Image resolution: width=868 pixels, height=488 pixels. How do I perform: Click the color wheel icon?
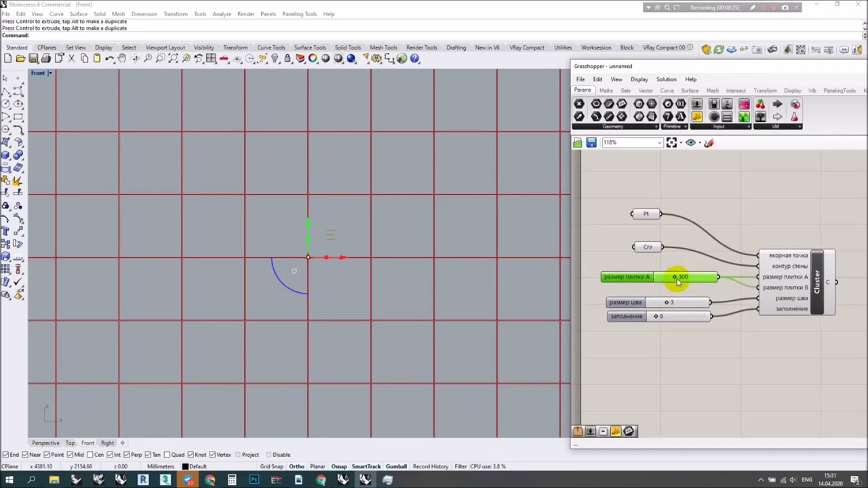(x=313, y=58)
